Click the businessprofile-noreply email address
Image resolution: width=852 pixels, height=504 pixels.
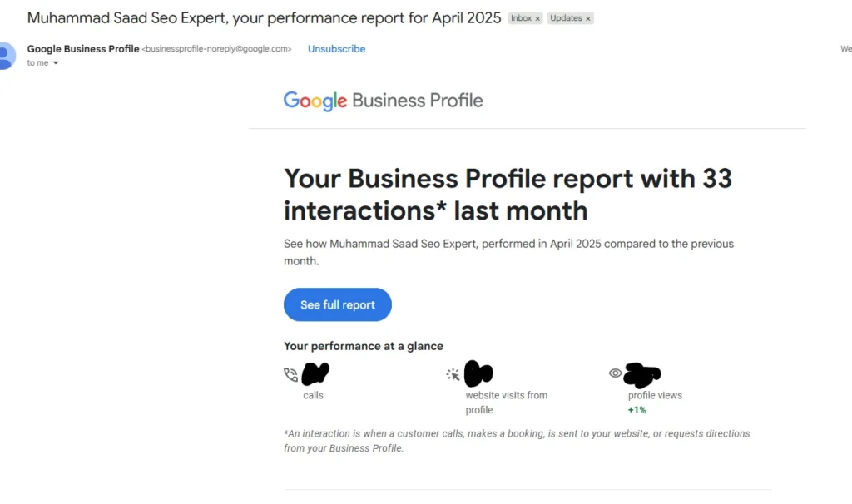coord(217,49)
